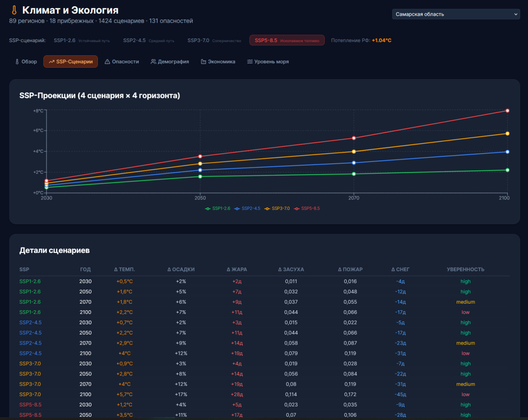
Task: Click the Δ ЗАСУХА column header
Action: [291, 269]
